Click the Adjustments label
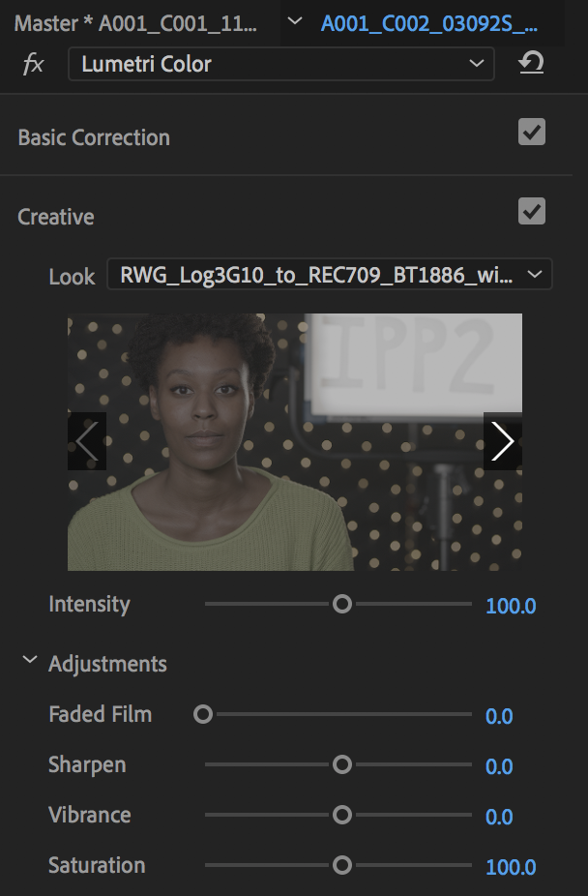588x896 pixels. (108, 664)
